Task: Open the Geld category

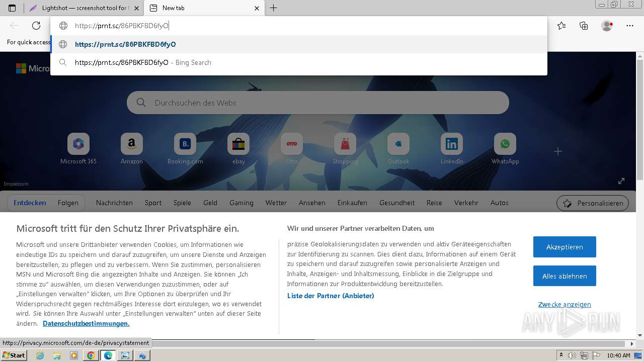Action: [x=210, y=203]
